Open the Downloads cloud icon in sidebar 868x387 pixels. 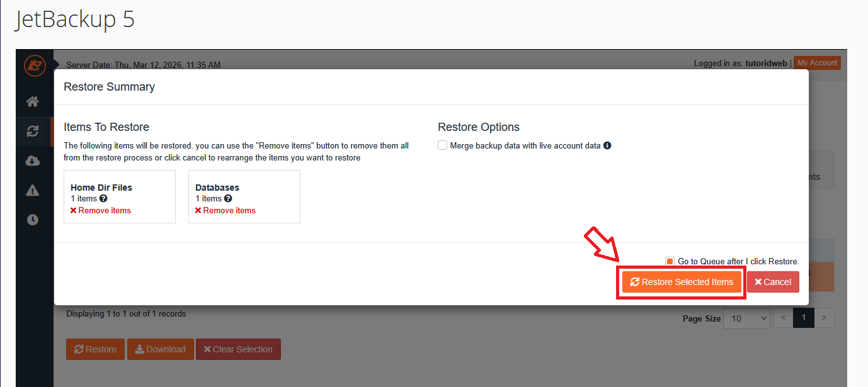point(33,160)
